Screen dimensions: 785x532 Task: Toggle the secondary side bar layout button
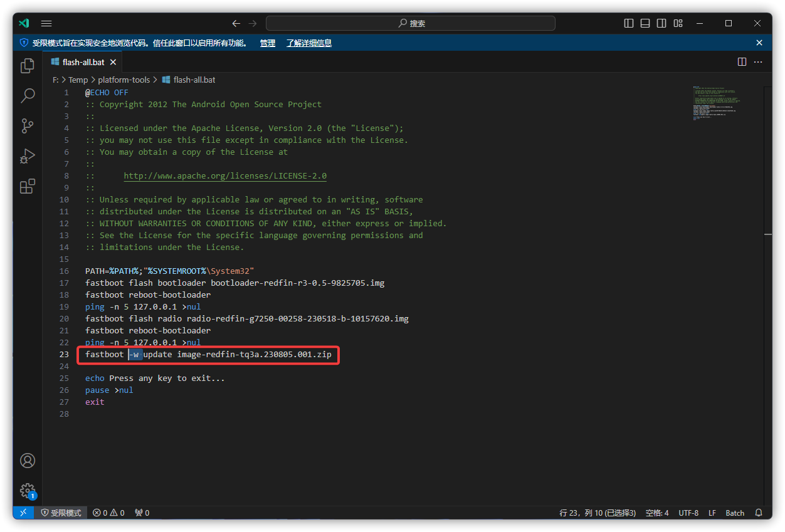point(661,23)
